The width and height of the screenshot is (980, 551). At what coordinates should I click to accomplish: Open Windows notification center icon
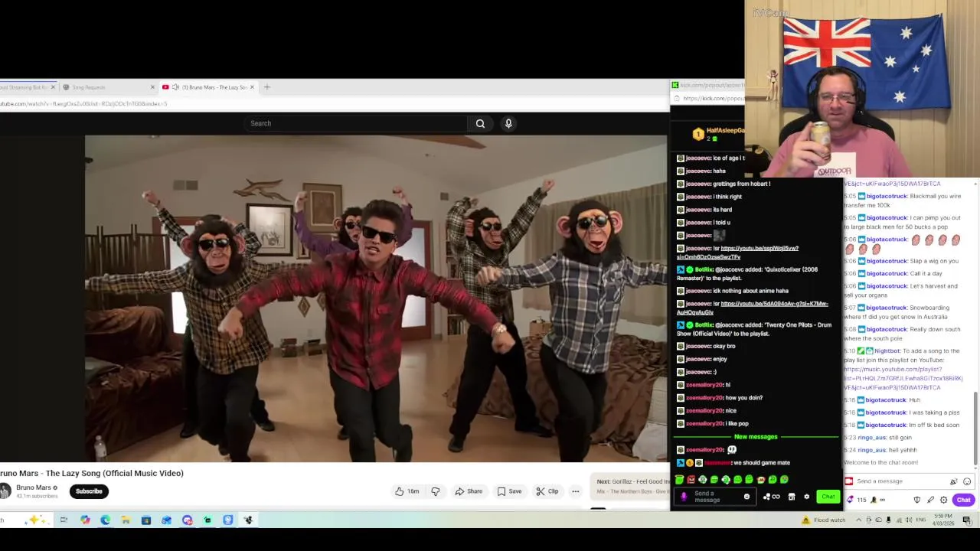[967, 520]
